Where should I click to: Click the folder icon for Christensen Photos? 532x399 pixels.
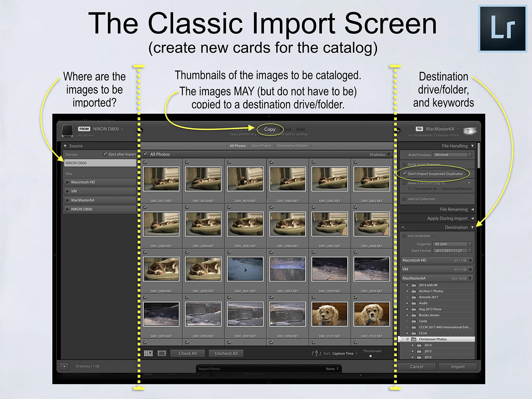(x=414, y=339)
